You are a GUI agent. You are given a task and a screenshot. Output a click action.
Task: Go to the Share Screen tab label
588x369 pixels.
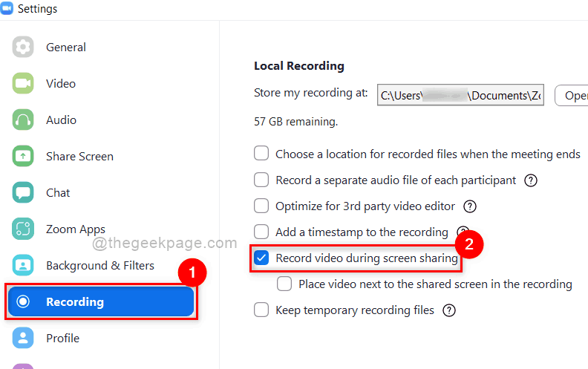(79, 157)
